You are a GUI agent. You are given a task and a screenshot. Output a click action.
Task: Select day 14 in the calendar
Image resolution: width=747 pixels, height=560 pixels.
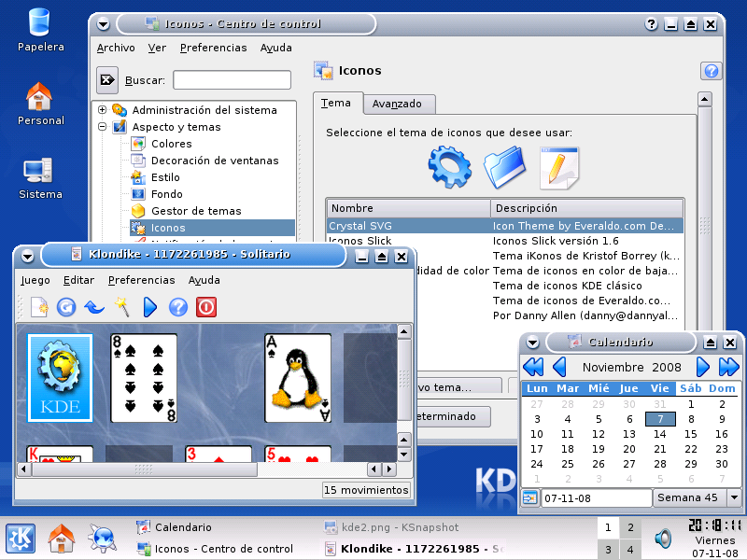point(660,434)
